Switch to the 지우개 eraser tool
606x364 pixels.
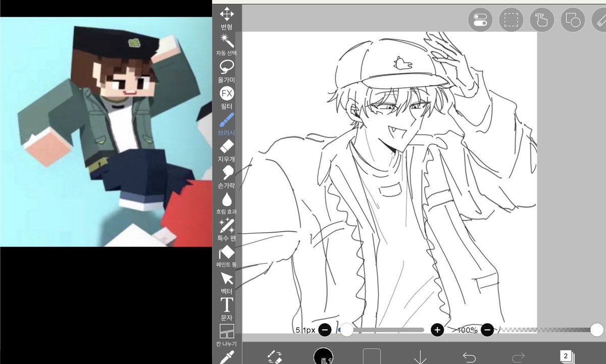227,151
